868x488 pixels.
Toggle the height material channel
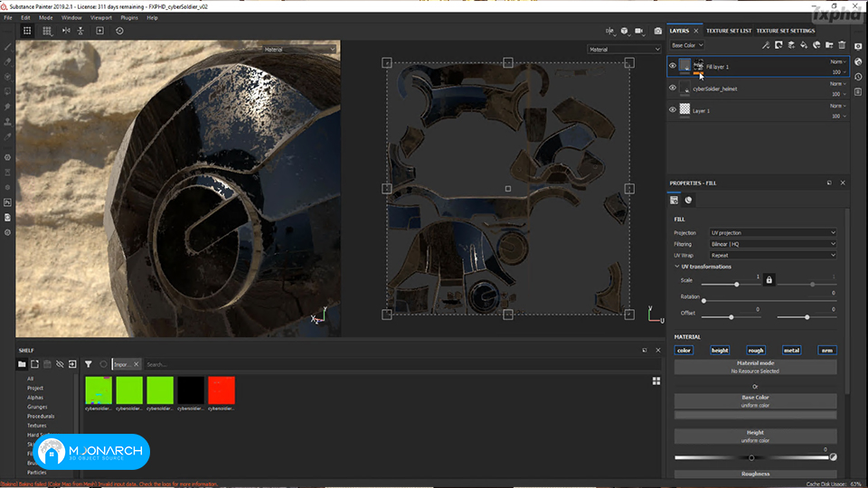pos(720,351)
